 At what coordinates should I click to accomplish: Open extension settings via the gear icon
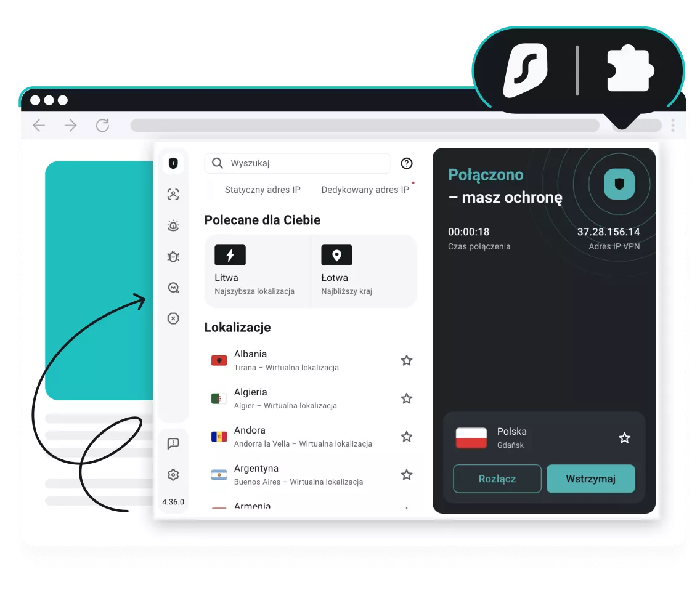click(173, 474)
